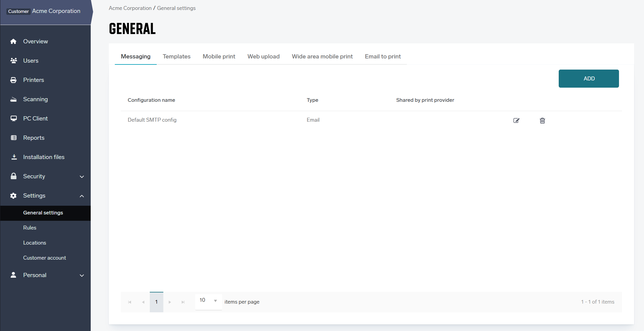Click the Reports icon in sidebar
This screenshot has width=644, height=331.
[x=13, y=138]
